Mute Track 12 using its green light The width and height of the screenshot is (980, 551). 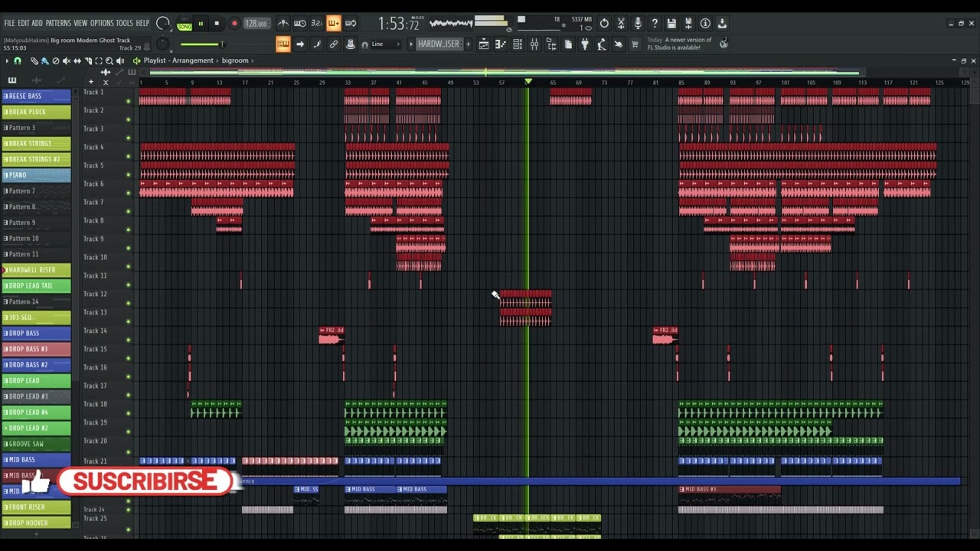pyautogui.click(x=128, y=303)
